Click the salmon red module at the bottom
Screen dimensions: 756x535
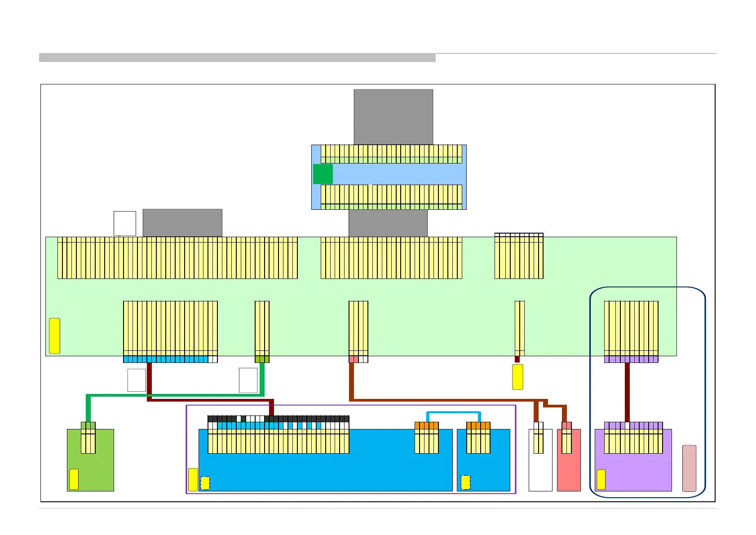[x=569, y=472]
